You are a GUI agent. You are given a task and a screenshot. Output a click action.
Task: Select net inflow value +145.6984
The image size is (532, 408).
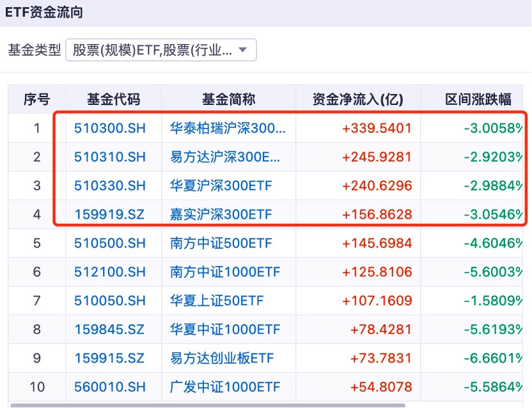[377, 244]
